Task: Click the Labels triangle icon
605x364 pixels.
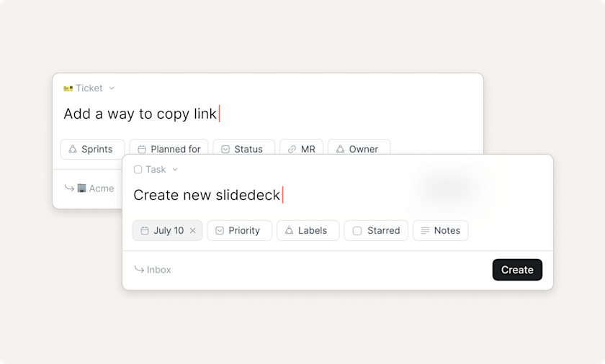Action: point(289,230)
